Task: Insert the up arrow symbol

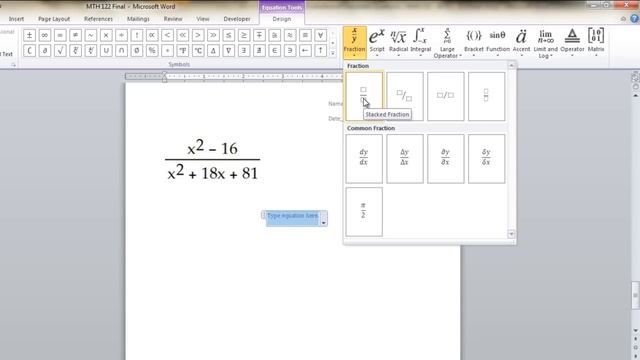Action: pos(320,51)
